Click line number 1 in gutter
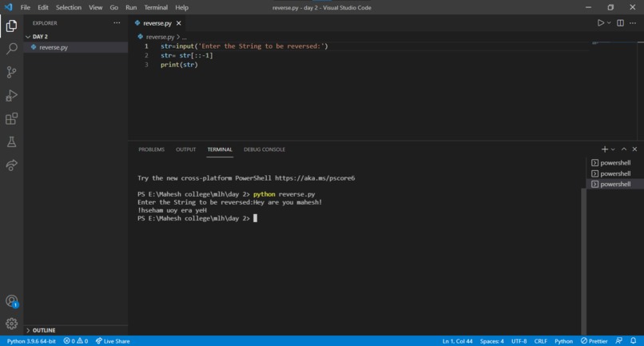This screenshot has width=644, height=346. [x=146, y=46]
